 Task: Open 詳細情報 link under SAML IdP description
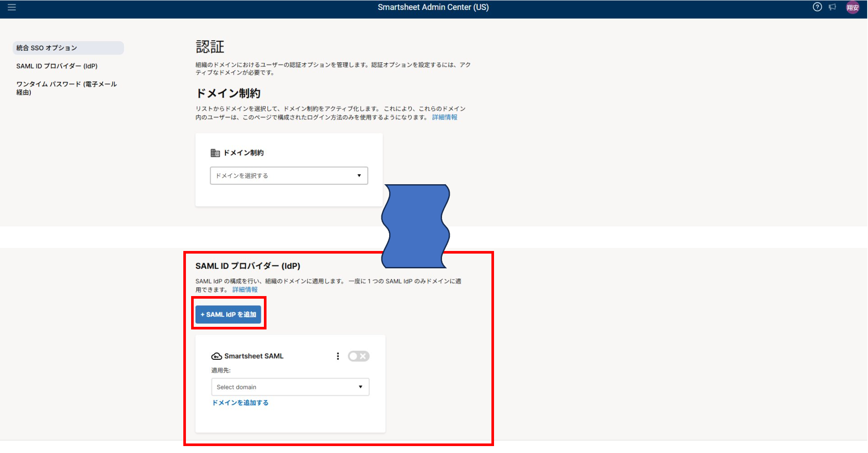[245, 290]
